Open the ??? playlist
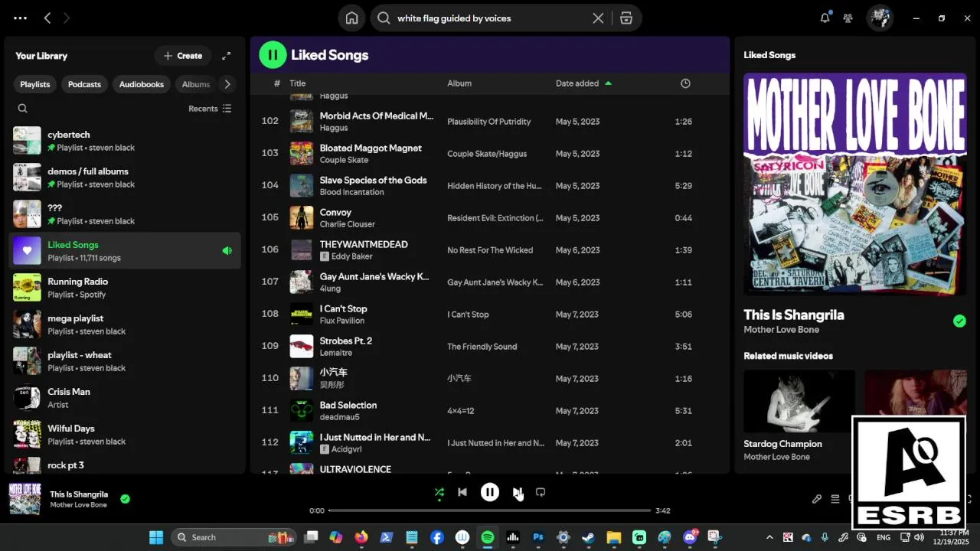The image size is (980, 551). 125,214
